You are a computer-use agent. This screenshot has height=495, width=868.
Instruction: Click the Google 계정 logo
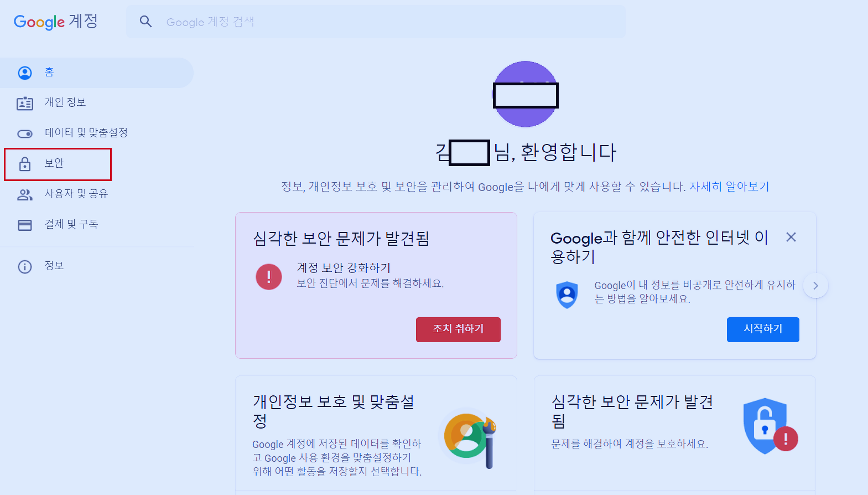pyautogui.click(x=56, y=22)
